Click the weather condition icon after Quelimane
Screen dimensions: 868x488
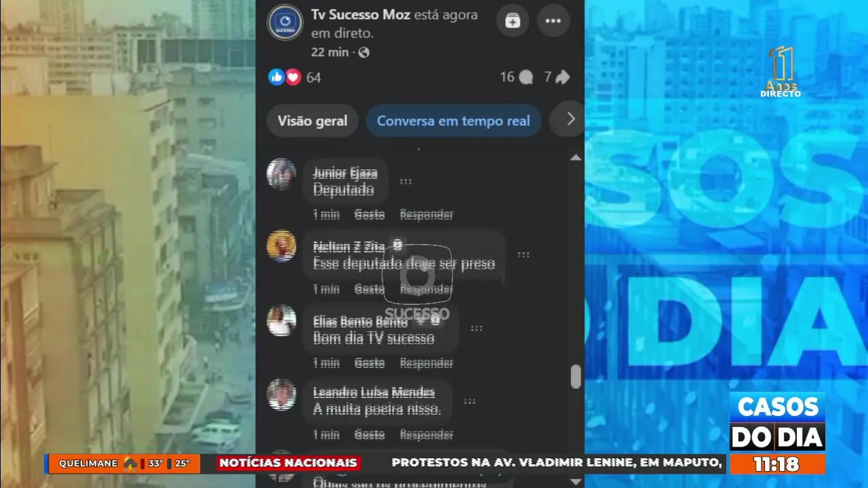(x=130, y=464)
